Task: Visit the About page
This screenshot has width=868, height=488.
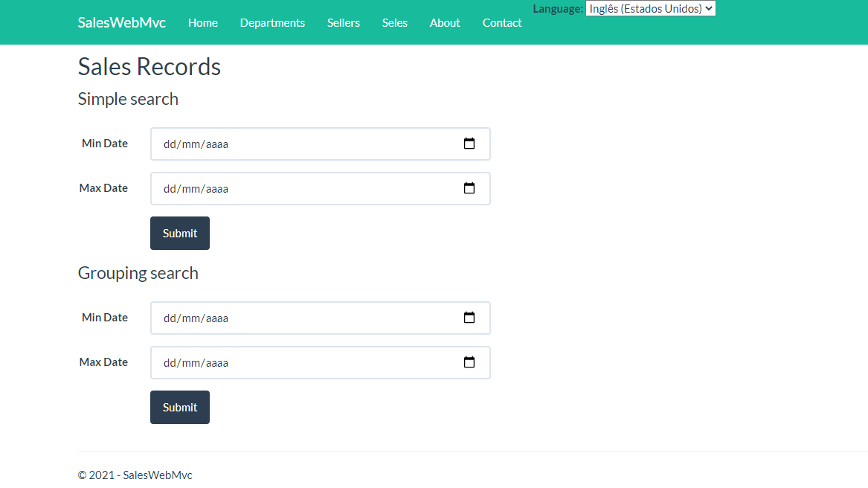Action: pyautogui.click(x=444, y=22)
